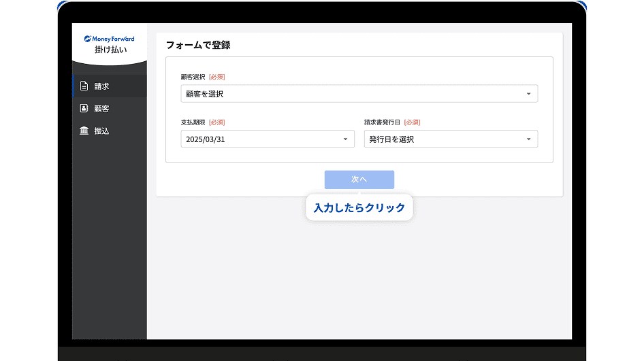Go to the 顧客 menu item label

[102, 109]
